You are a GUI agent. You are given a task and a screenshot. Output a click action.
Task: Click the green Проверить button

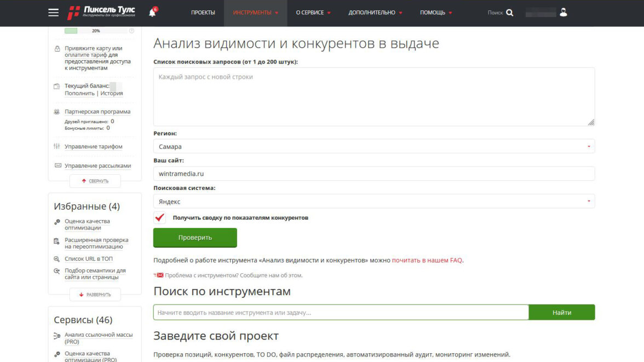pos(195,238)
